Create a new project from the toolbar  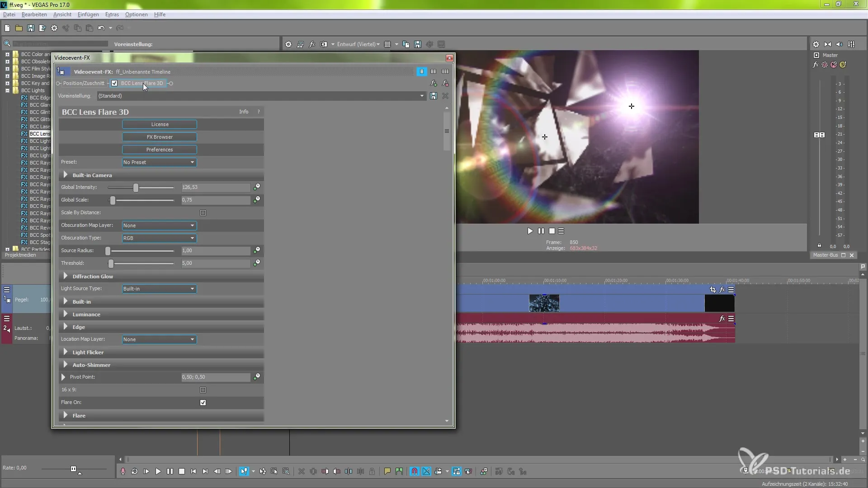click(x=7, y=28)
